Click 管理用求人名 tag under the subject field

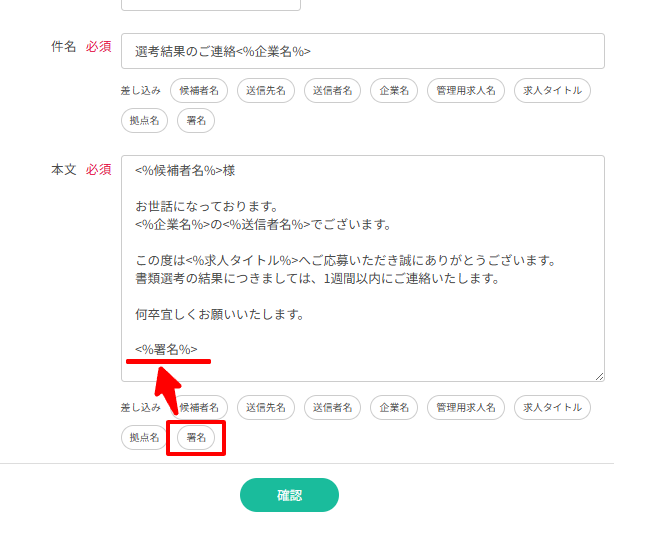pos(466,91)
